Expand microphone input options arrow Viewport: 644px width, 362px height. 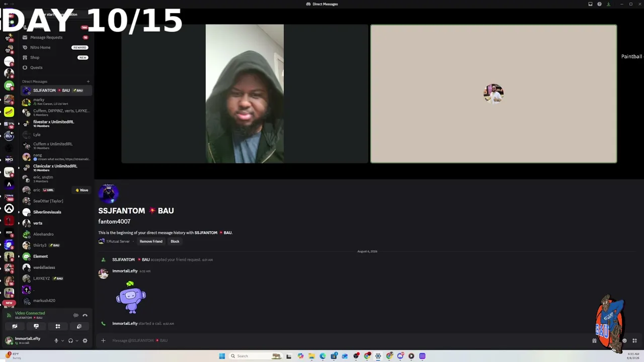pos(62,340)
